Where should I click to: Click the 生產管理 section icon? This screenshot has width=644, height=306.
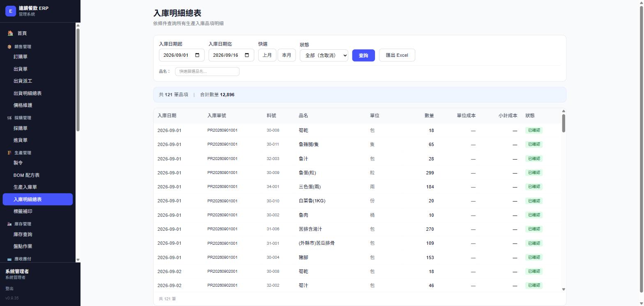point(9,153)
